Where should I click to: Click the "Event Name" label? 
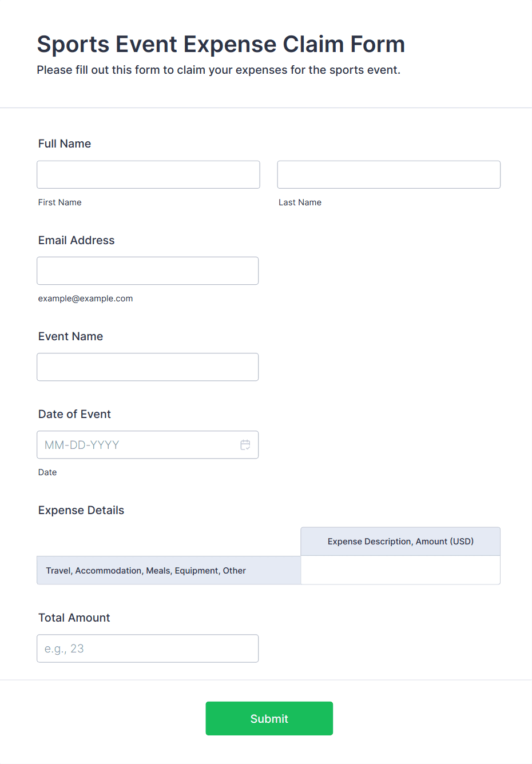pyautogui.click(x=70, y=336)
